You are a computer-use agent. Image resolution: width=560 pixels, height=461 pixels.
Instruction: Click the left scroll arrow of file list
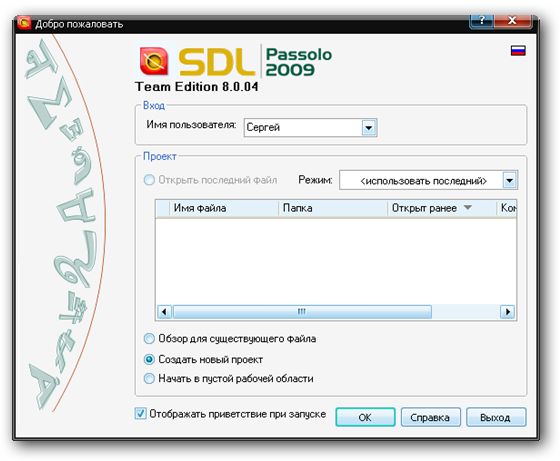[164, 312]
